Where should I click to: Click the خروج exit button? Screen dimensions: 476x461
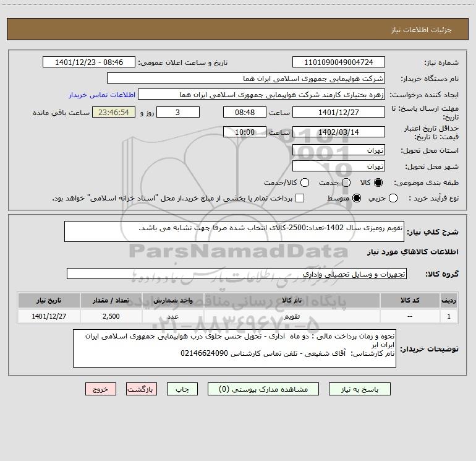click(x=101, y=389)
